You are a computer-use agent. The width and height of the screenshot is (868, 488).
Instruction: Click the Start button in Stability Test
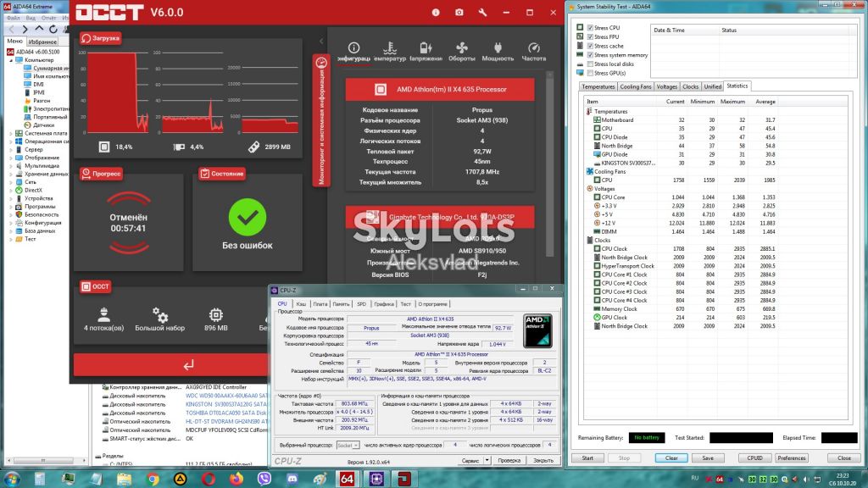click(x=587, y=458)
